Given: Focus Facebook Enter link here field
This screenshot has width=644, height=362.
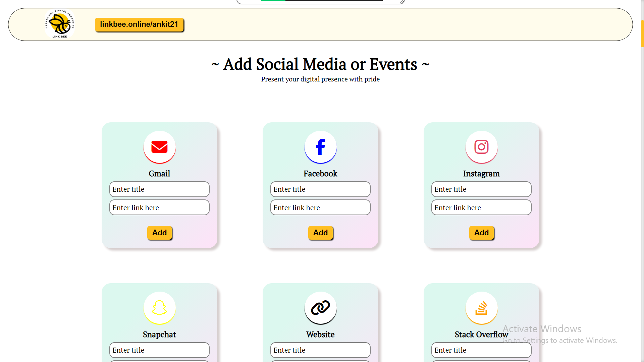Looking at the screenshot, I should [x=320, y=207].
